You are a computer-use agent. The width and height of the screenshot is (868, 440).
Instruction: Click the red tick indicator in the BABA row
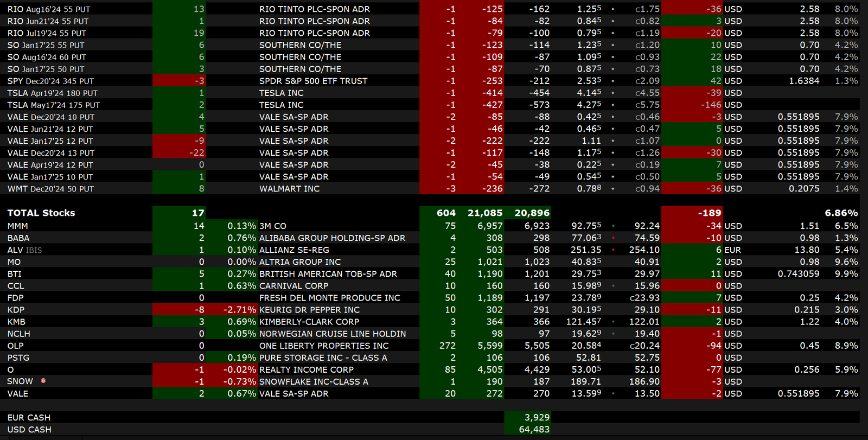point(614,238)
